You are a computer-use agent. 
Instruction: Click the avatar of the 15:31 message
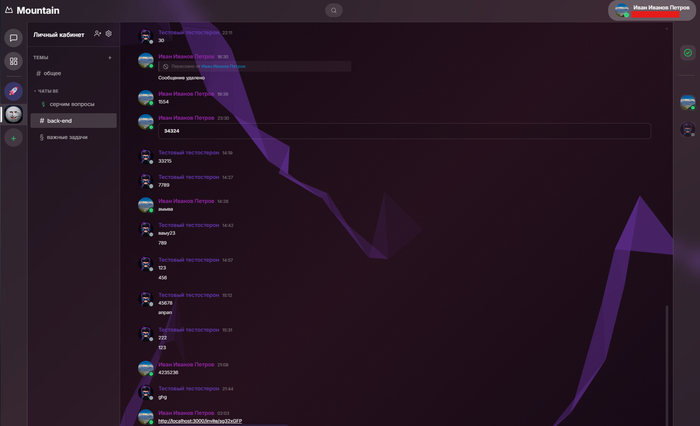click(x=146, y=334)
